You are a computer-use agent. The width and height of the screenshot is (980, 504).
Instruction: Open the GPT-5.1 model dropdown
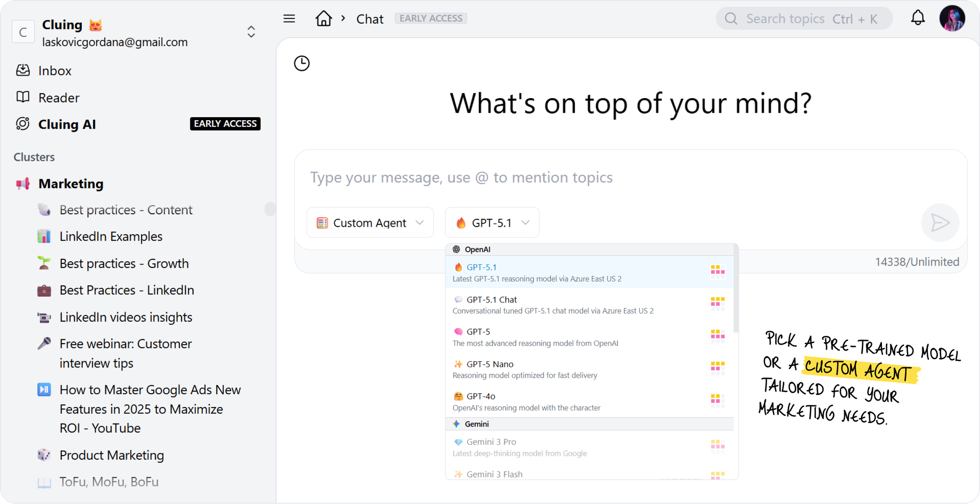point(492,223)
